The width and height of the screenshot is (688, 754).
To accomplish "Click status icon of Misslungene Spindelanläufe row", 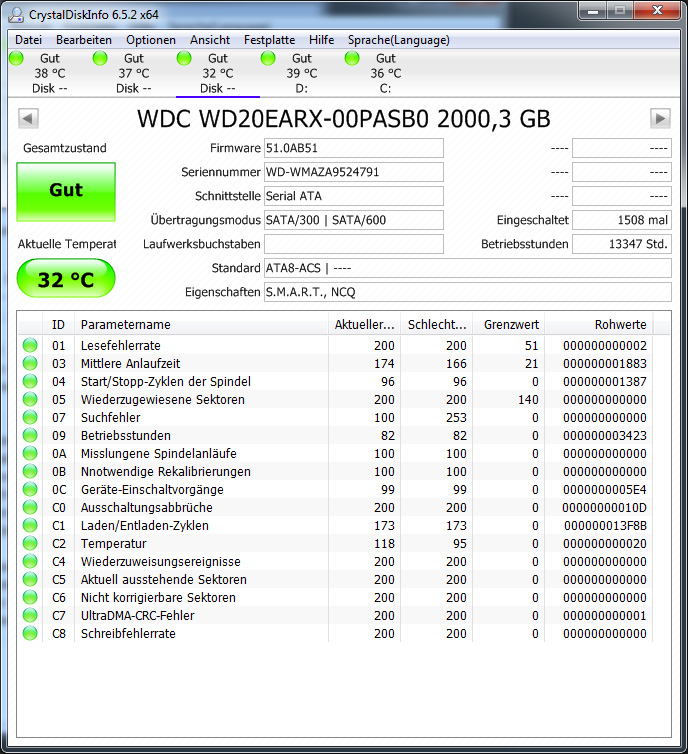I will pyautogui.click(x=30, y=453).
